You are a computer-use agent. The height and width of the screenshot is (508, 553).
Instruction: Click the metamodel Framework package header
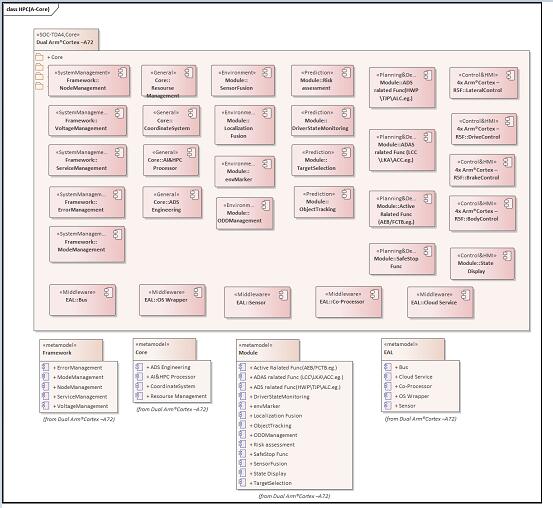tap(71, 349)
